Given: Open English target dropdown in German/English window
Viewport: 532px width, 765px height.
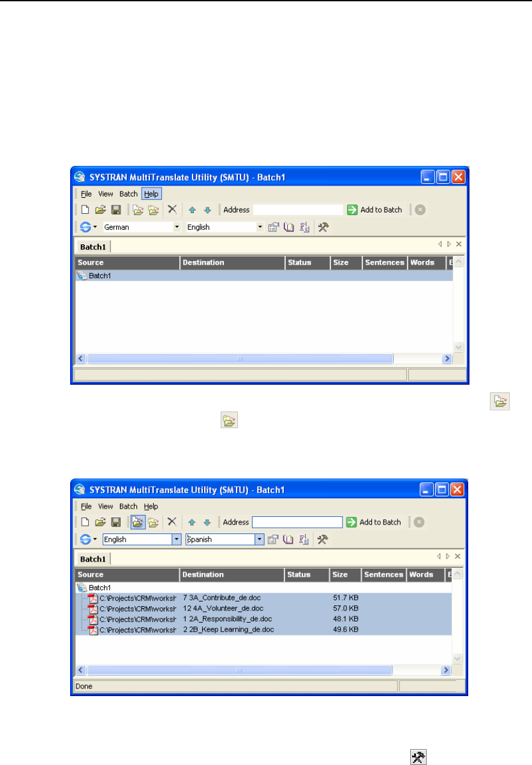Looking at the screenshot, I should point(260,227).
